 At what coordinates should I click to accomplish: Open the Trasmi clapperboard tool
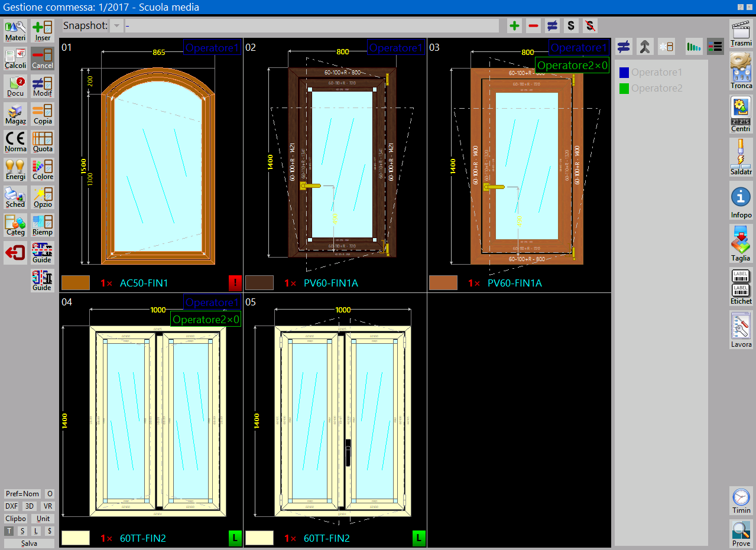[x=741, y=32]
